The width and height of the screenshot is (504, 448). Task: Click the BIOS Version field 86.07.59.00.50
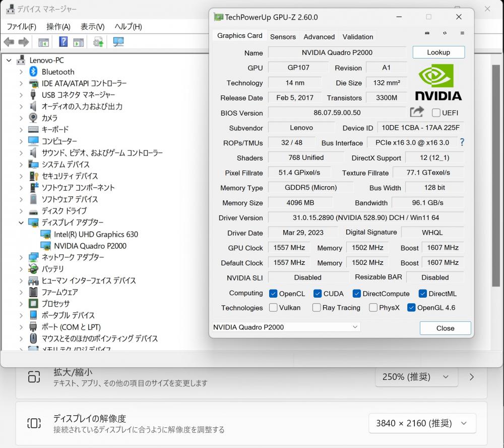point(337,113)
